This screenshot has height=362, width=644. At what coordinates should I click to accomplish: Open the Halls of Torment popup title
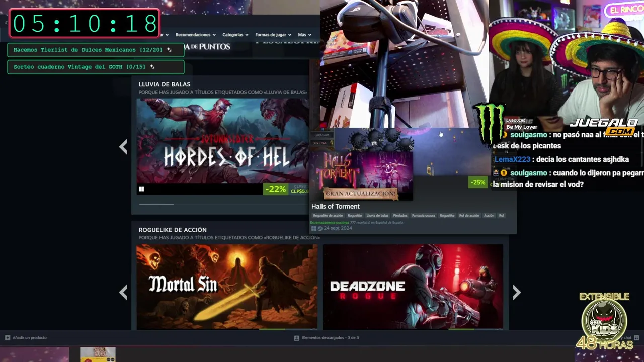[336, 206]
